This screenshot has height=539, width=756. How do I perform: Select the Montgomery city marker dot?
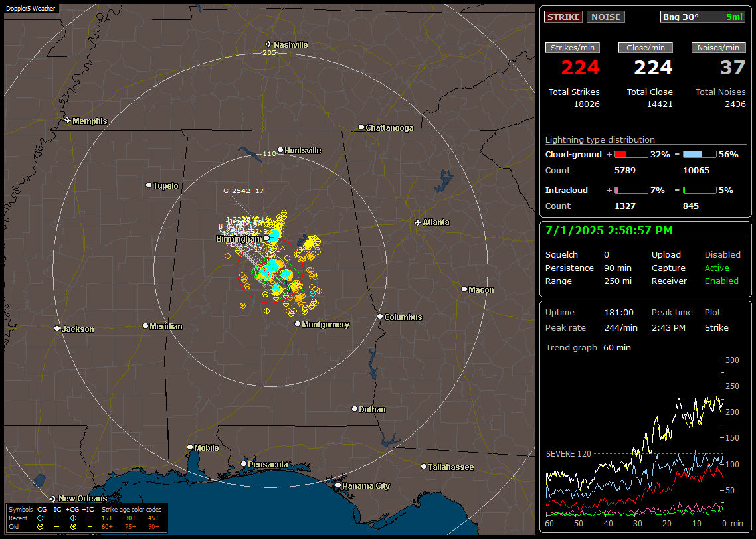[x=298, y=324]
